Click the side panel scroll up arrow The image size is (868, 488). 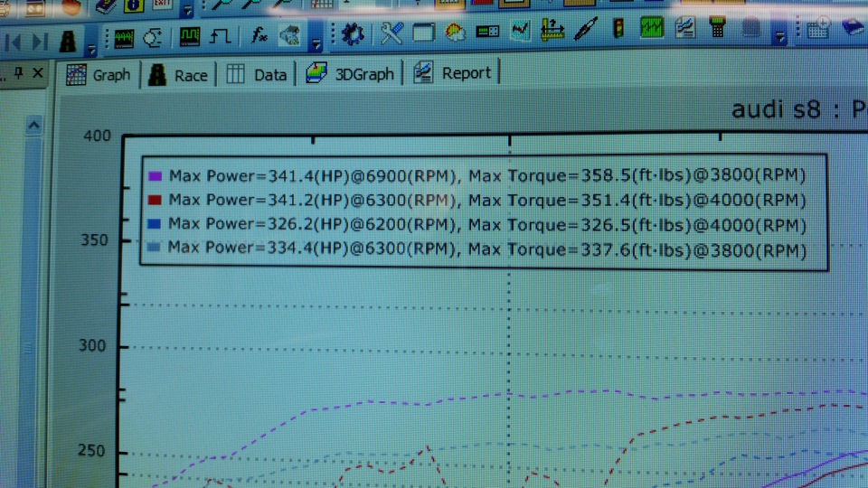pos(33,127)
